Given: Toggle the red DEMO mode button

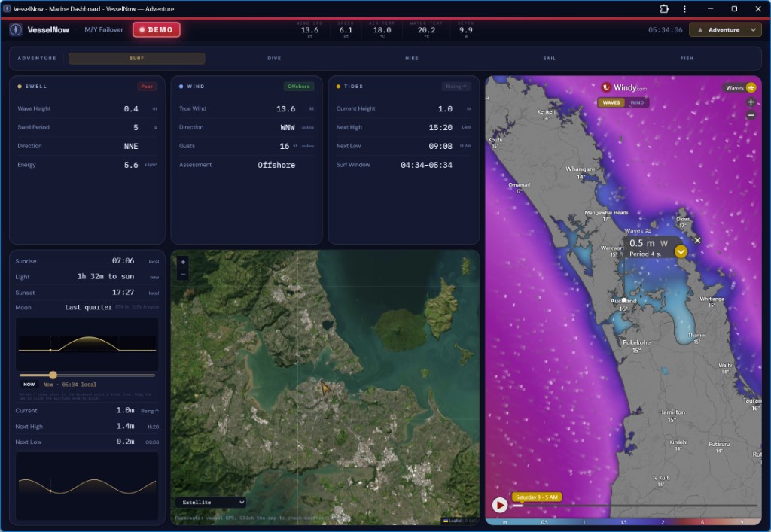Looking at the screenshot, I should pyautogui.click(x=157, y=29).
